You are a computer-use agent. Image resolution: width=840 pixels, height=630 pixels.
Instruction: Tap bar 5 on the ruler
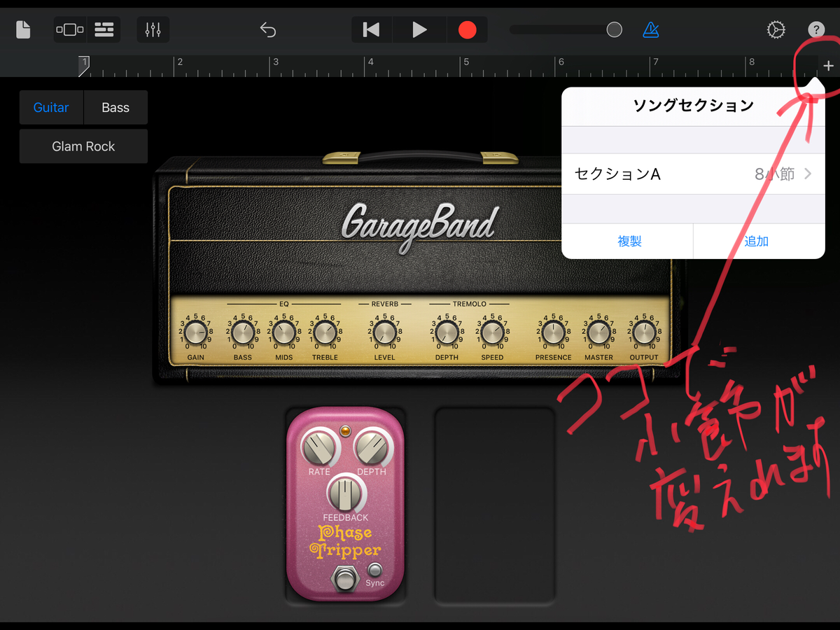465,62
